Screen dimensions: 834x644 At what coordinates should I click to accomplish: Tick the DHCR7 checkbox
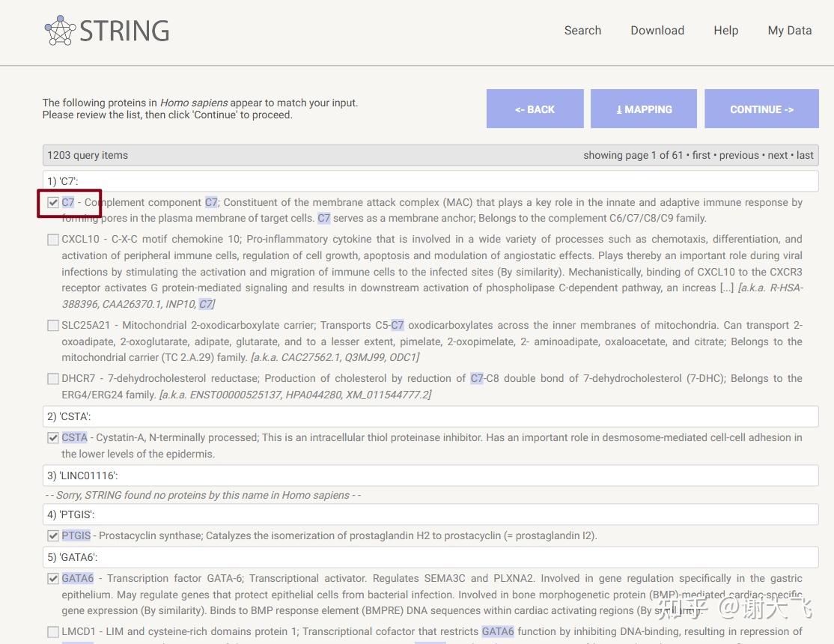tap(53, 378)
